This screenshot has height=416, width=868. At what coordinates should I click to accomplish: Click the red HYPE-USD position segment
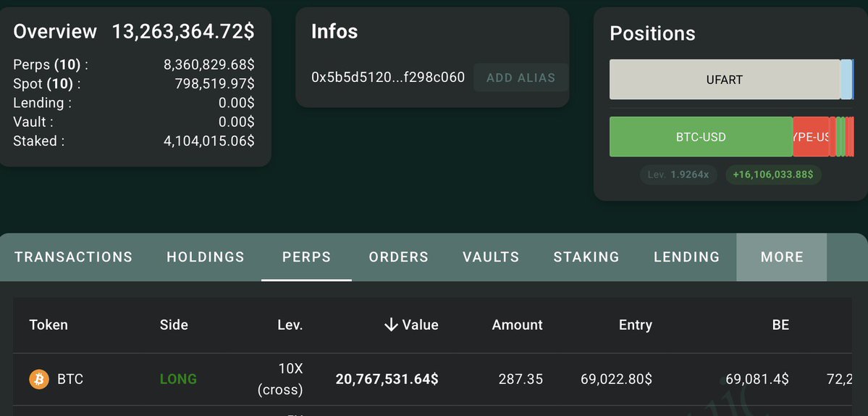[811, 137]
